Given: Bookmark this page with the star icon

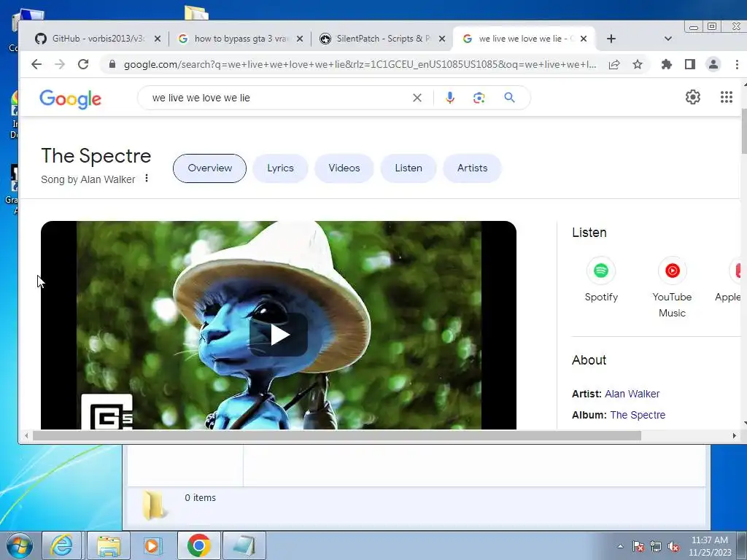Looking at the screenshot, I should [x=638, y=64].
